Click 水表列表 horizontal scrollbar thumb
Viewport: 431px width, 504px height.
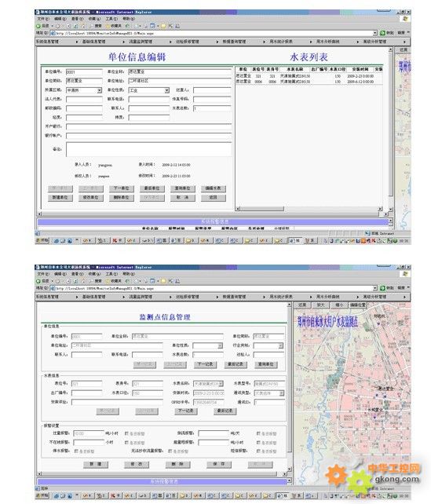click(262, 209)
